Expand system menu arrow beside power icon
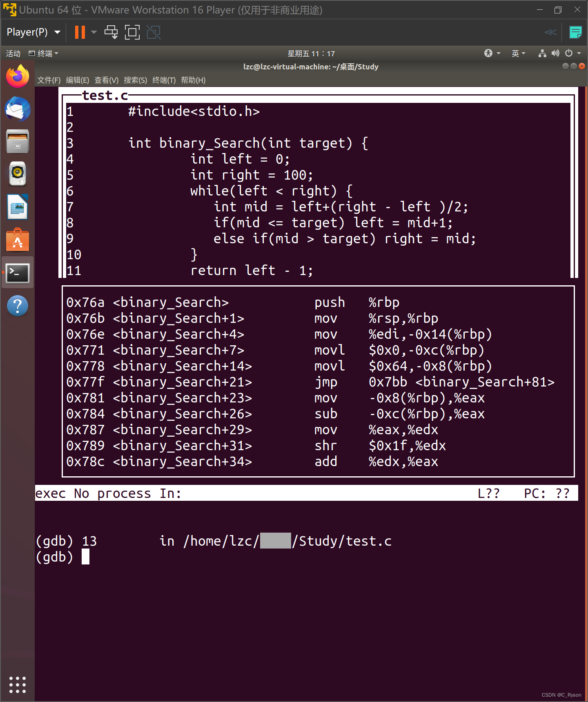 tap(579, 53)
